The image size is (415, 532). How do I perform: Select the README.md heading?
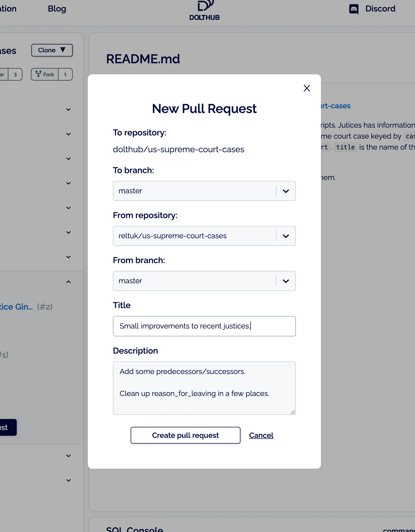[x=143, y=59]
